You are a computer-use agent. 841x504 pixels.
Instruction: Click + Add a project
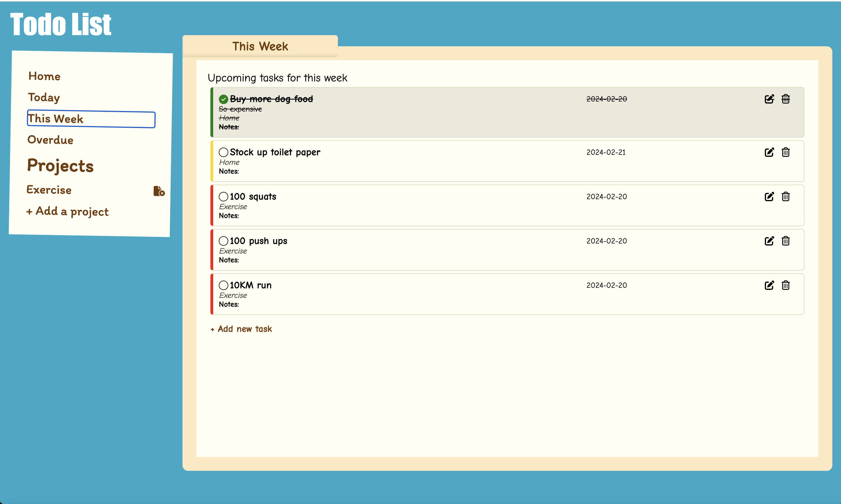point(68,211)
